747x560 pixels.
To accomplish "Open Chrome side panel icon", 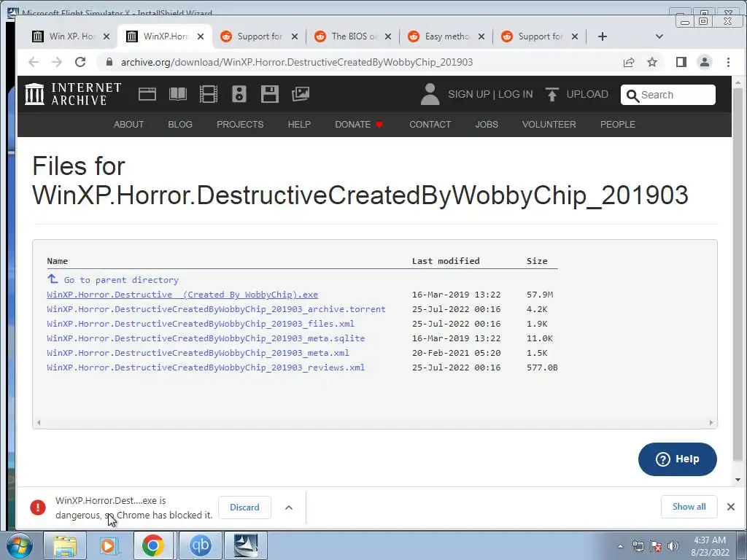I will [x=681, y=62].
